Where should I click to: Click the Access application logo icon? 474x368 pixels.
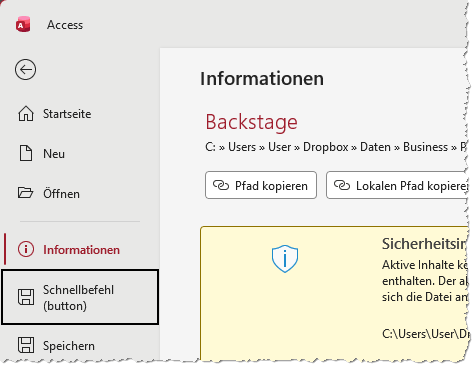[23, 25]
